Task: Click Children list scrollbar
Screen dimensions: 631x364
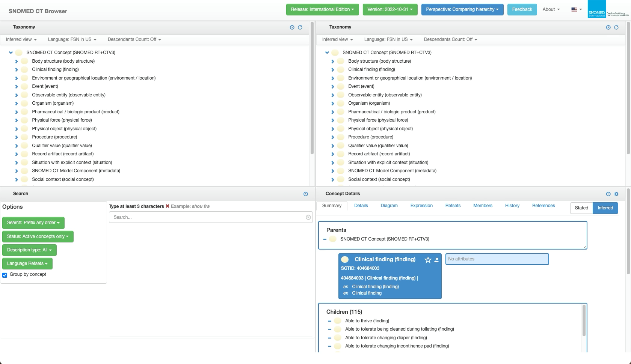Action: pos(584,320)
